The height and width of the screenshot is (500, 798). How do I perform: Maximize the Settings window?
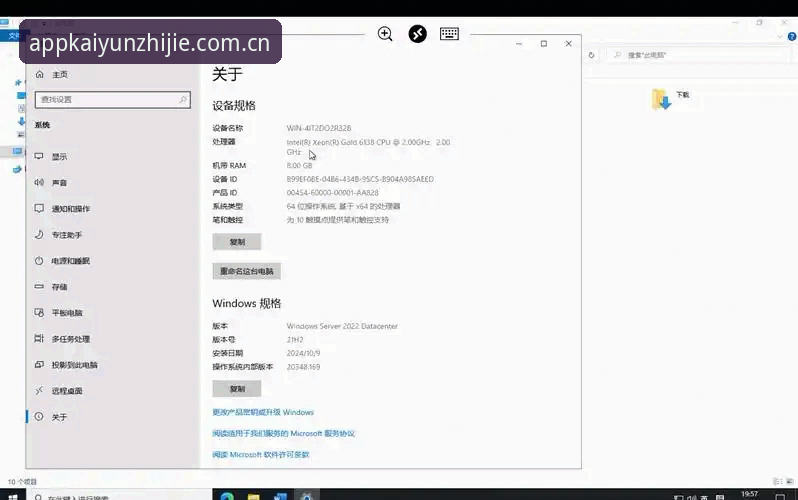[x=544, y=44]
